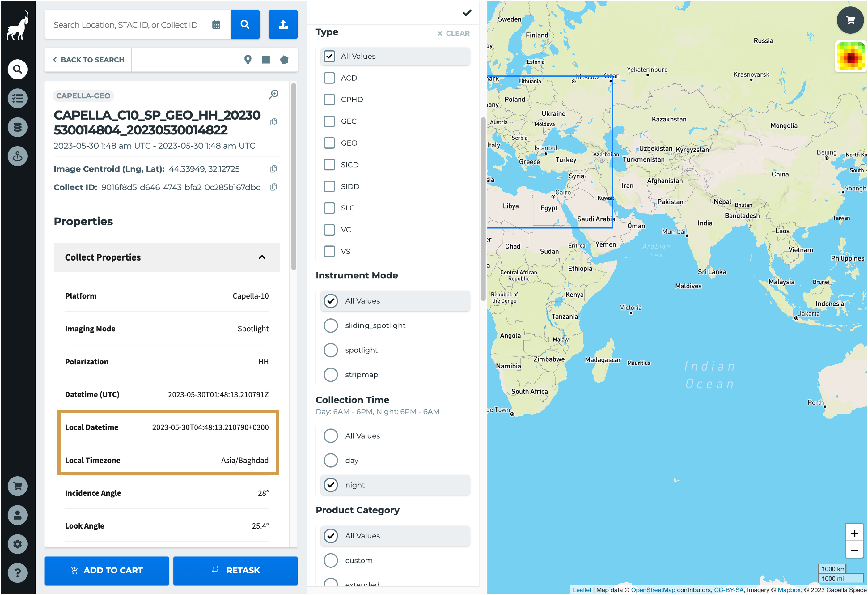Viewport: 868px width, 595px height.
Task: Select Instrument Mode All Values option
Action: (x=331, y=301)
